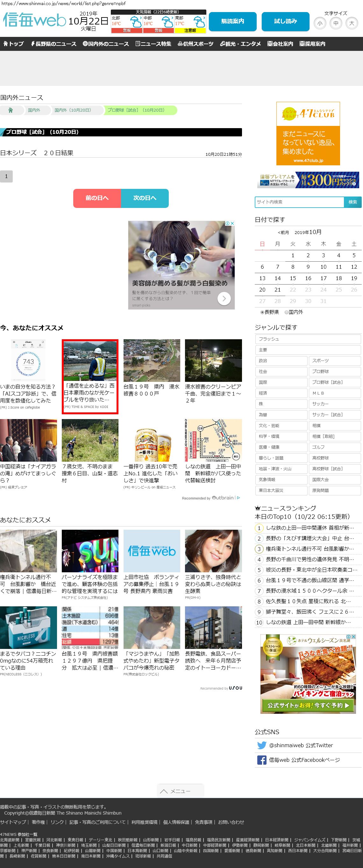Image resolution: width=363 pixels, height=868 pixels.
Task: Expand the メニュー footer panel
Action: 180,791
